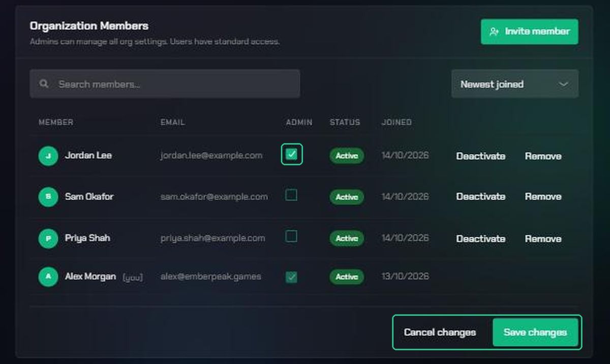This screenshot has width=610, height=364.
Task: Click the joined date in Sam Okafor's row
Action: (x=405, y=197)
